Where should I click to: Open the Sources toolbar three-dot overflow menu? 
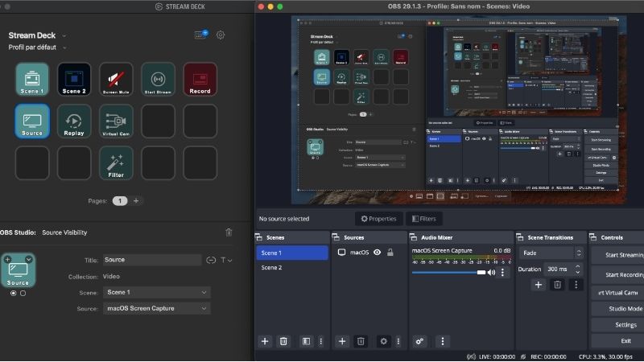click(398, 341)
